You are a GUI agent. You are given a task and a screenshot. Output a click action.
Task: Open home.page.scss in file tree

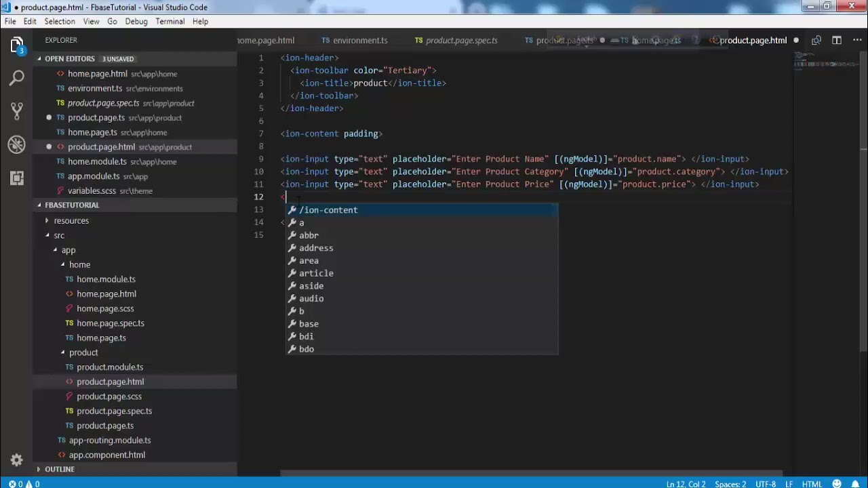click(135, 309)
